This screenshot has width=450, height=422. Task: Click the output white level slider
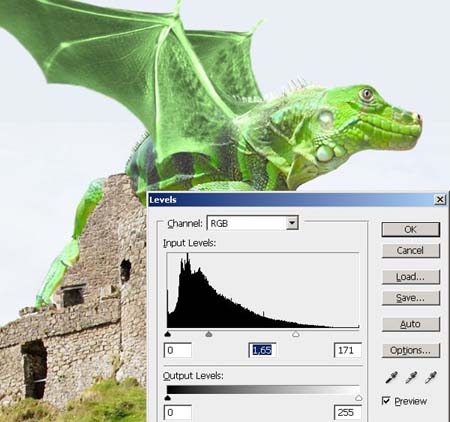(359, 398)
